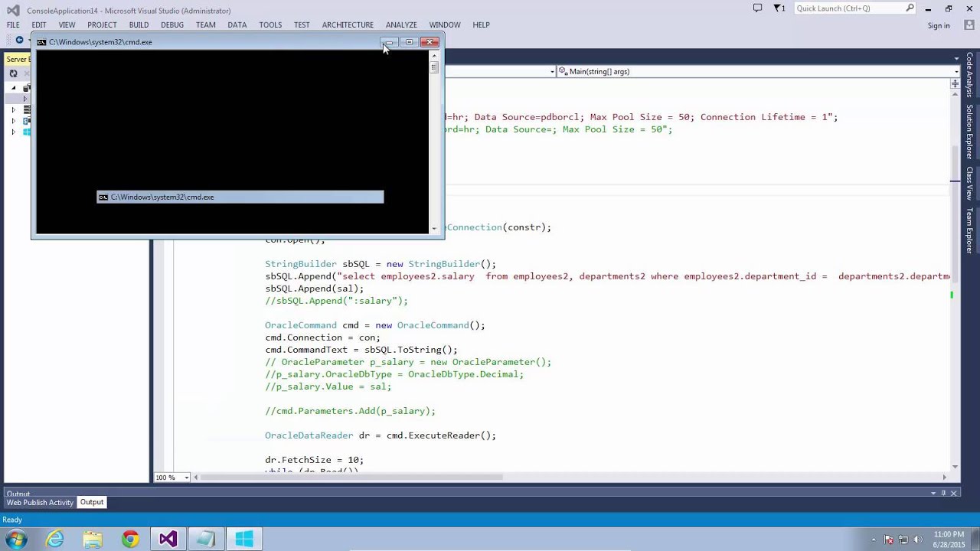
Task: Open File Explorer from taskbar
Action: 93,540
